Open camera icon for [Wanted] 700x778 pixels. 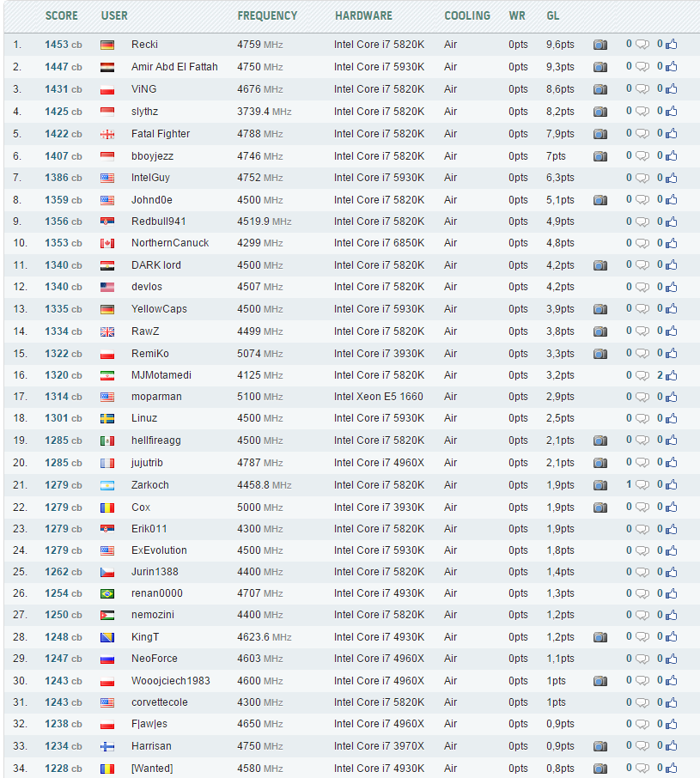click(600, 769)
